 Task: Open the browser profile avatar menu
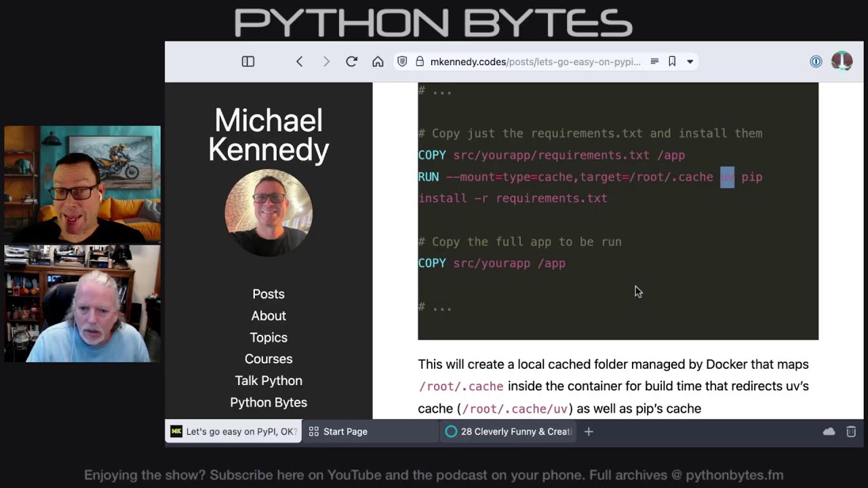point(841,61)
